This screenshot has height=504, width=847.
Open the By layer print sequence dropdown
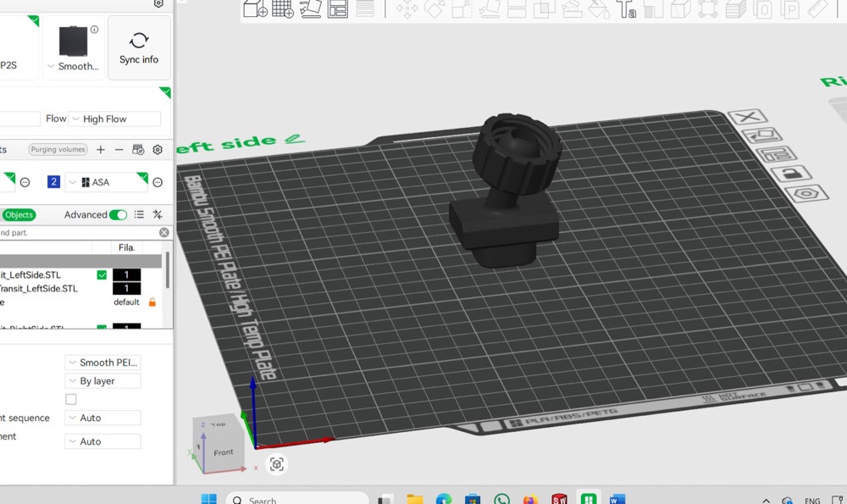point(102,381)
